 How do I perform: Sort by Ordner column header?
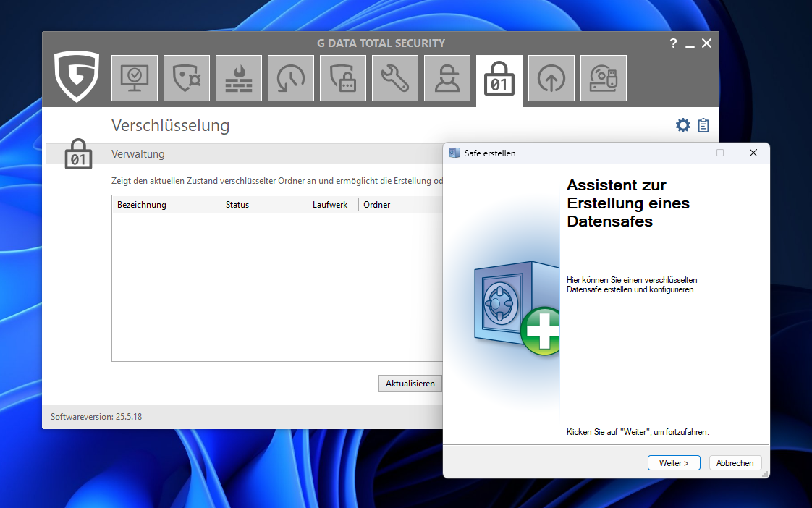(x=401, y=205)
